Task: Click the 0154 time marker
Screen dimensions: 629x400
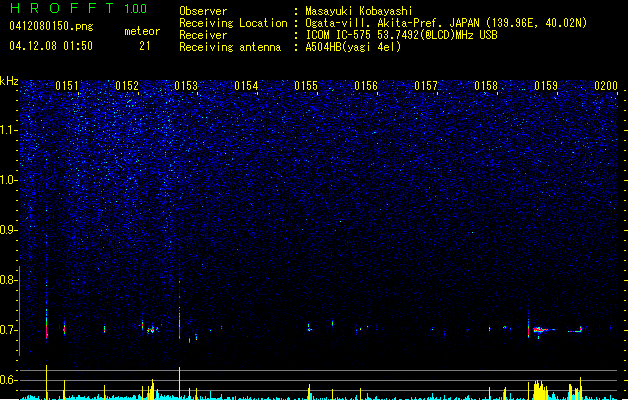Action: point(246,86)
